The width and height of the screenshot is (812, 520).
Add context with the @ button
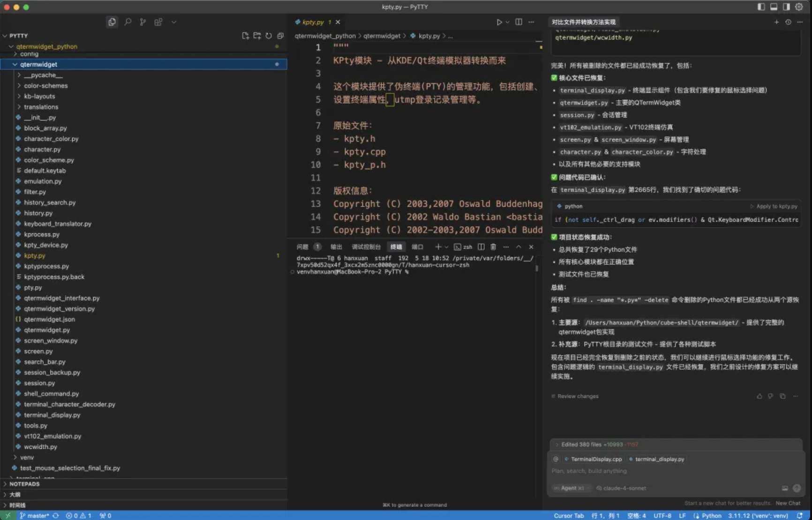click(556, 459)
